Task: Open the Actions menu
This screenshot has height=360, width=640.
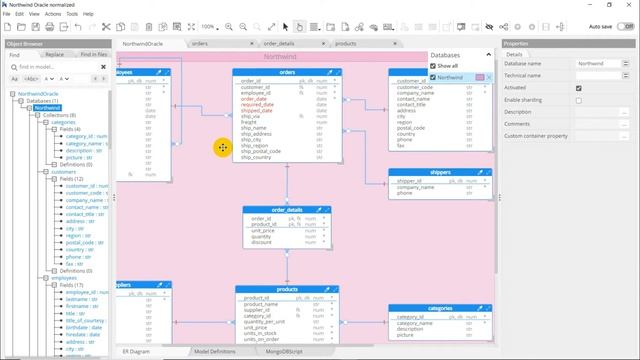Action: click(x=53, y=14)
